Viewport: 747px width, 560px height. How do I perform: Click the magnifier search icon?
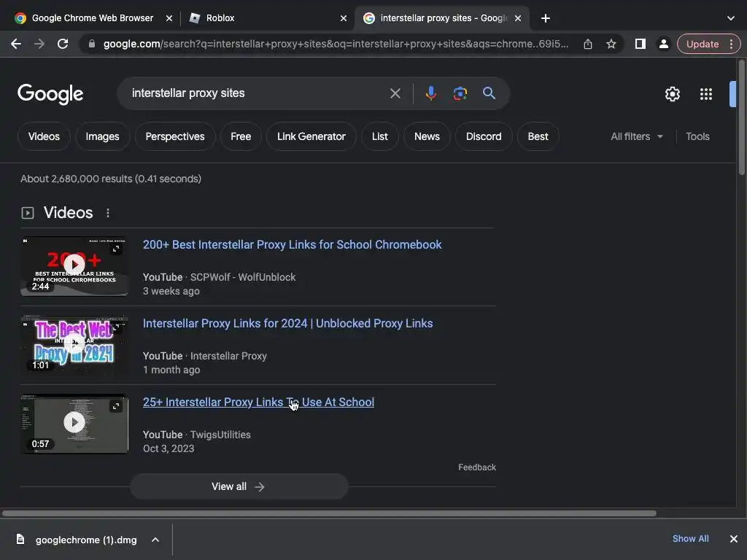tap(489, 93)
